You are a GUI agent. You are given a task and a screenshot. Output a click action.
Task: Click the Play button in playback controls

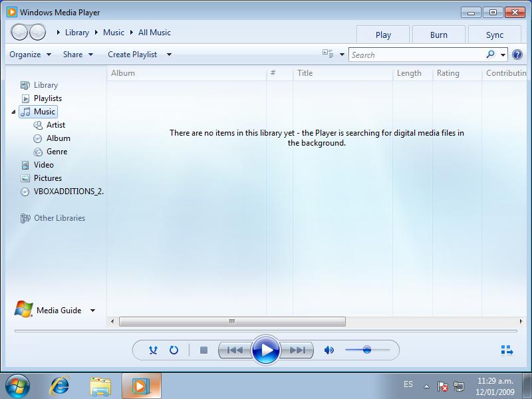[x=265, y=350]
